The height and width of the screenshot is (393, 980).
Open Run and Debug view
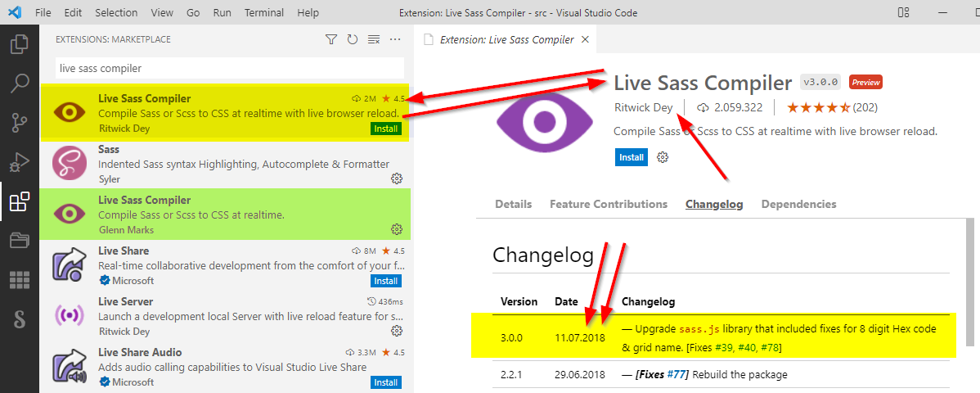point(20,162)
